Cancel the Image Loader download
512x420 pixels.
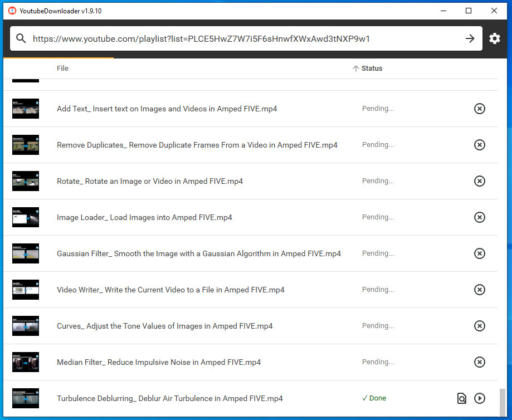click(x=479, y=217)
